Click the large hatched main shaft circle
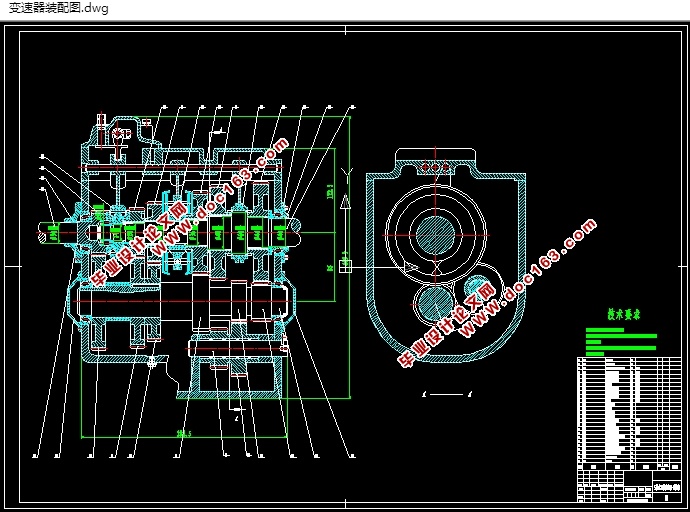 435,236
